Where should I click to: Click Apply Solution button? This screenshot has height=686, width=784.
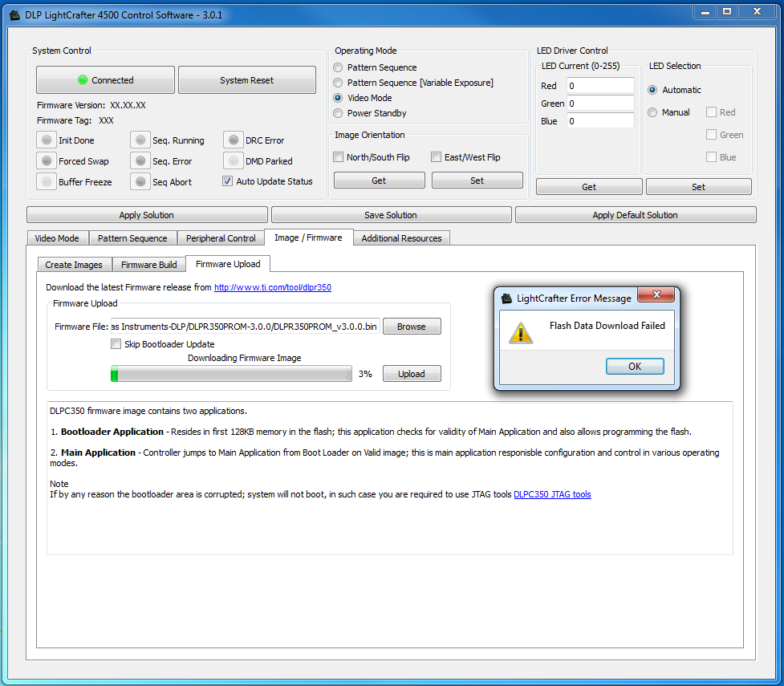click(147, 215)
